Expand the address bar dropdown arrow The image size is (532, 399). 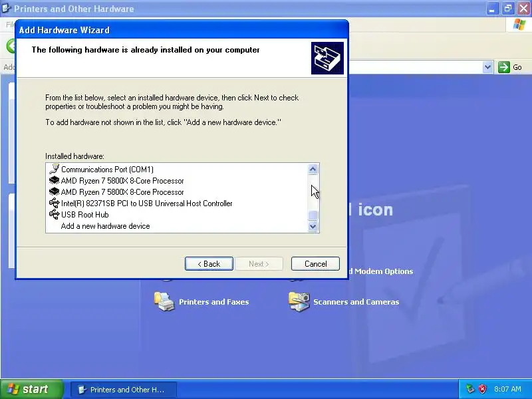coord(487,67)
